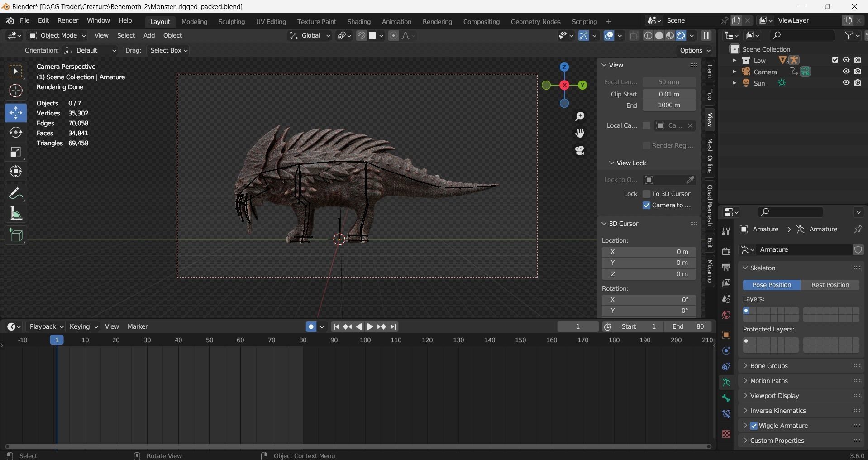Disable Camera render camera icon
Screen dimensions: 868x460
point(858,71)
